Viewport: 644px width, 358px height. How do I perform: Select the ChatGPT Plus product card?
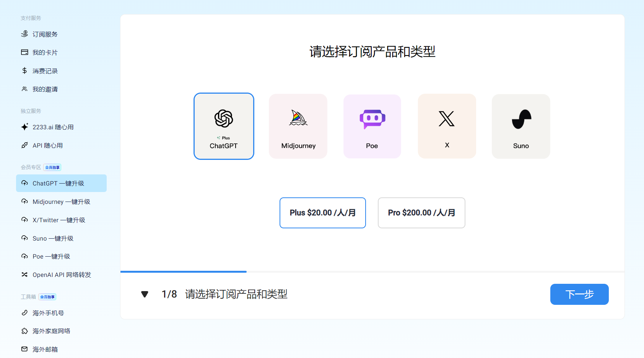tap(224, 126)
